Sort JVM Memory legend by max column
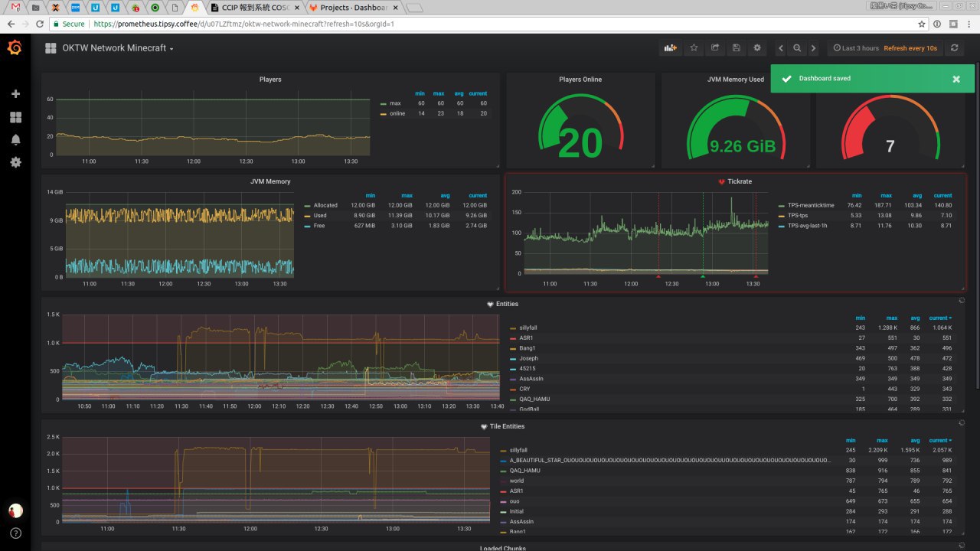Image resolution: width=980 pixels, height=551 pixels. [x=407, y=195]
